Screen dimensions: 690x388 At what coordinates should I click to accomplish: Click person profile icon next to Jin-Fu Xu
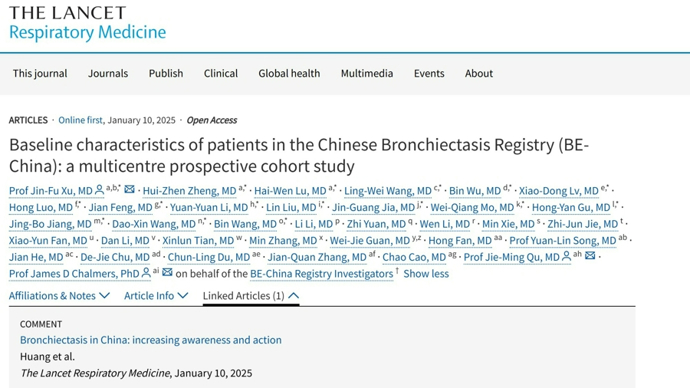(99, 190)
